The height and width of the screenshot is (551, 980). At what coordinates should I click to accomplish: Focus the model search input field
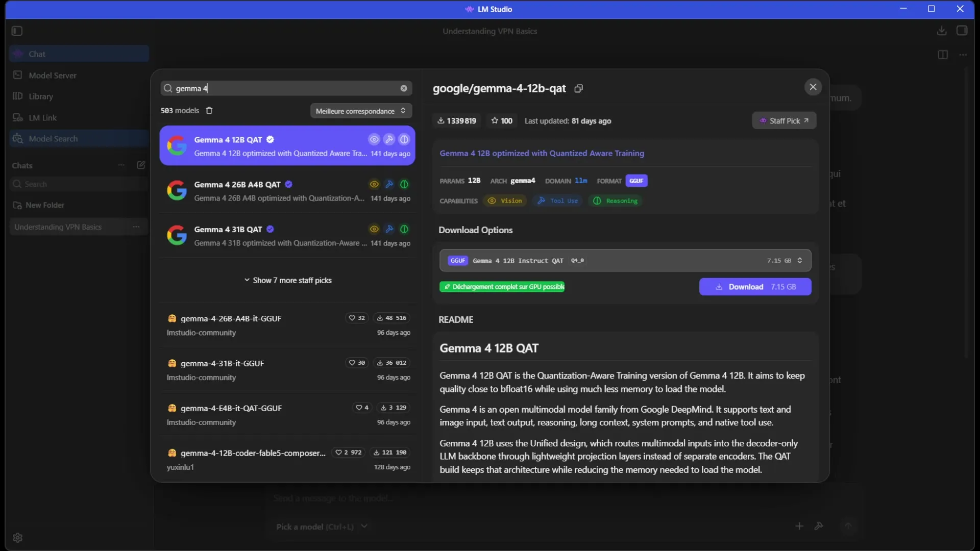pyautogui.click(x=286, y=88)
